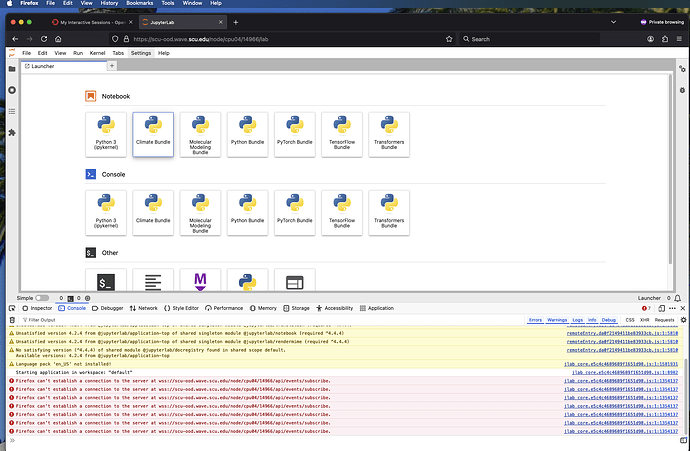Open the devtools responsive design mode icon
The image size is (690, 451).
click(x=661, y=308)
